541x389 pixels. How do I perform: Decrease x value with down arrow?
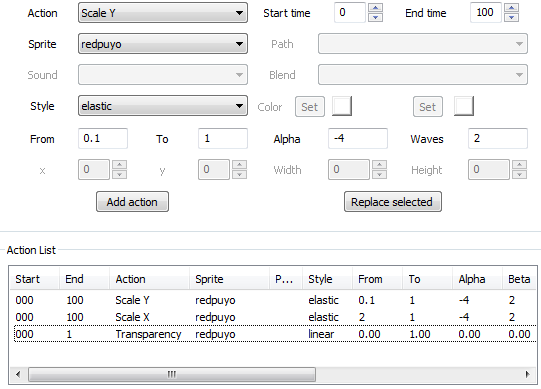tap(119, 174)
